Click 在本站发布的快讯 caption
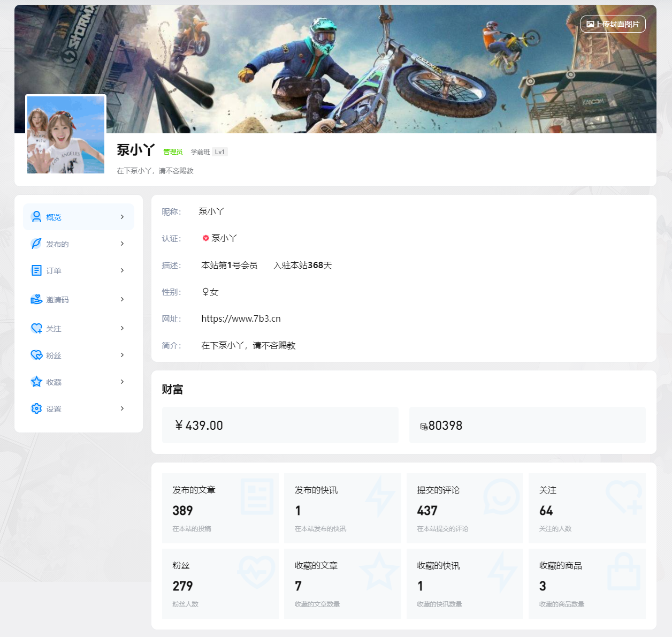The height and width of the screenshot is (637, 672). coord(320,529)
